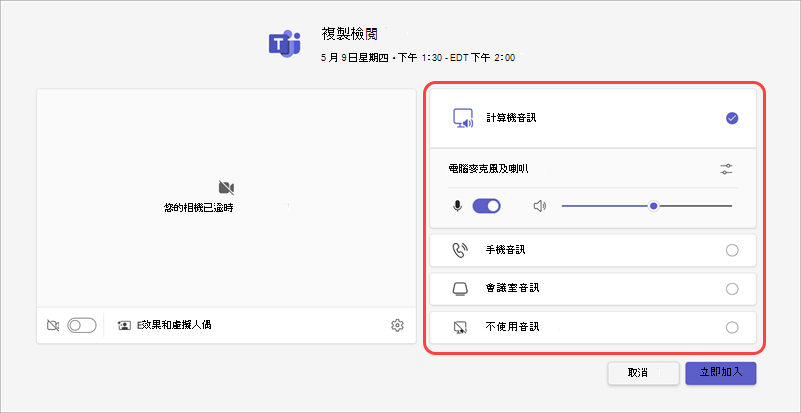Click the 電腦麥克風及喇叭 device label
801x413 pixels.
[489, 169]
